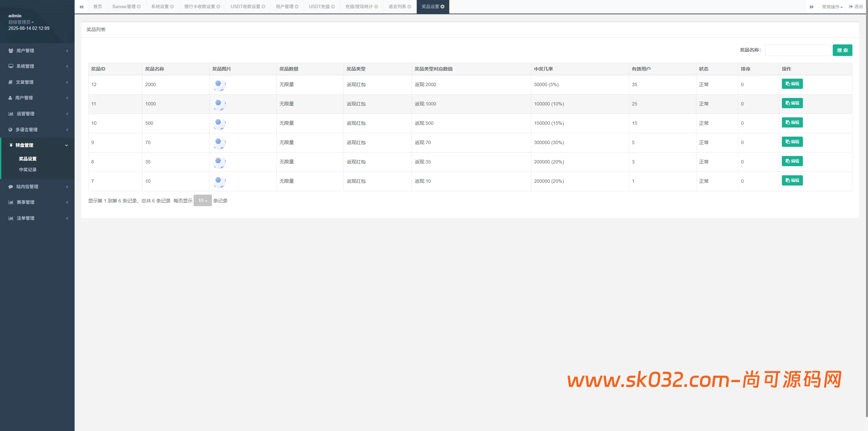Click the 多语言管理 globe icon
Image resolution: width=868 pixels, height=431 pixels.
(x=11, y=130)
